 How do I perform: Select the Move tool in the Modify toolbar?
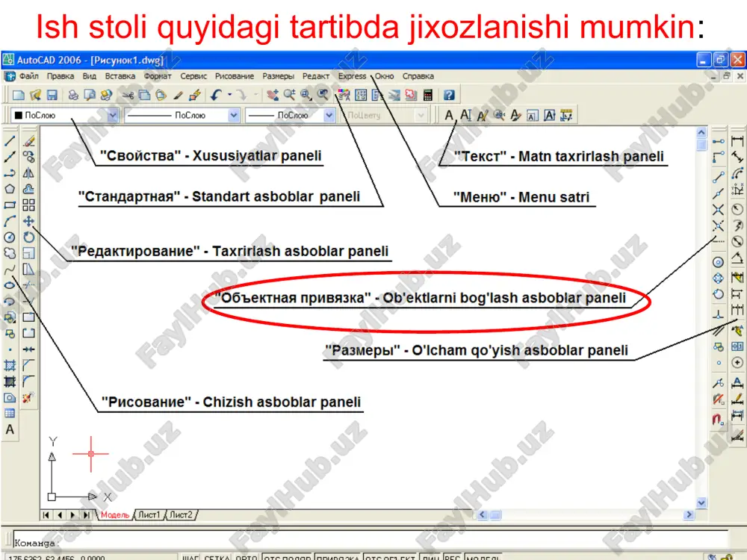[28, 222]
